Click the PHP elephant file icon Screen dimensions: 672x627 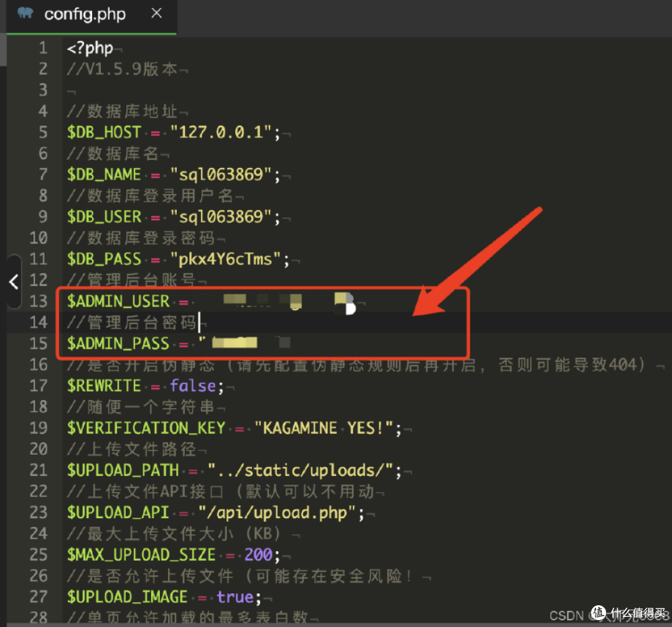pyautogui.click(x=26, y=13)
